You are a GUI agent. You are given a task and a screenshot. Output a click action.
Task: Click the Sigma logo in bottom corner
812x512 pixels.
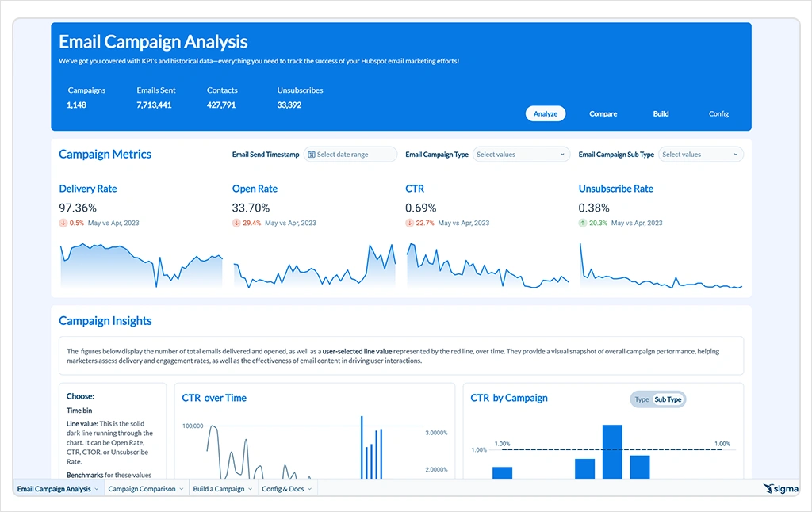[x=780, y=489]
